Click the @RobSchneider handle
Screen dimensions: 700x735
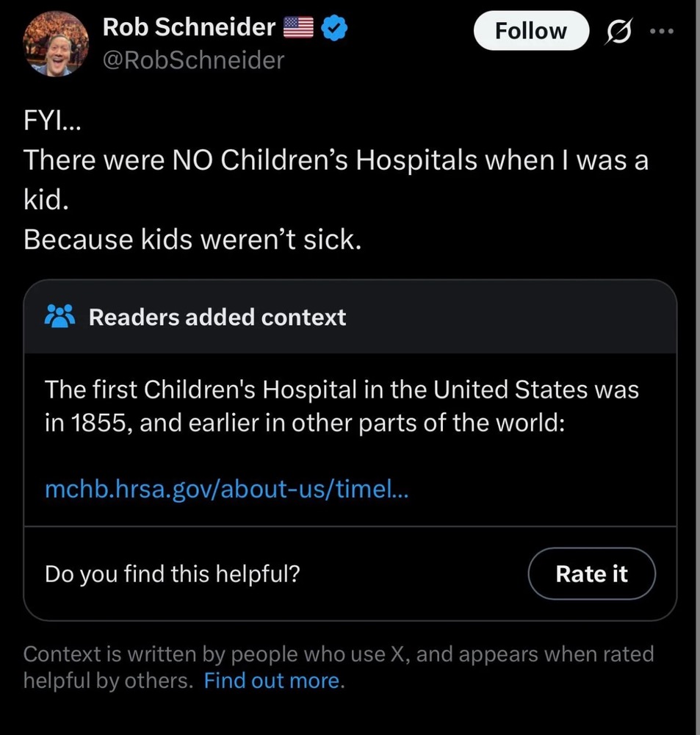[192, 60]
